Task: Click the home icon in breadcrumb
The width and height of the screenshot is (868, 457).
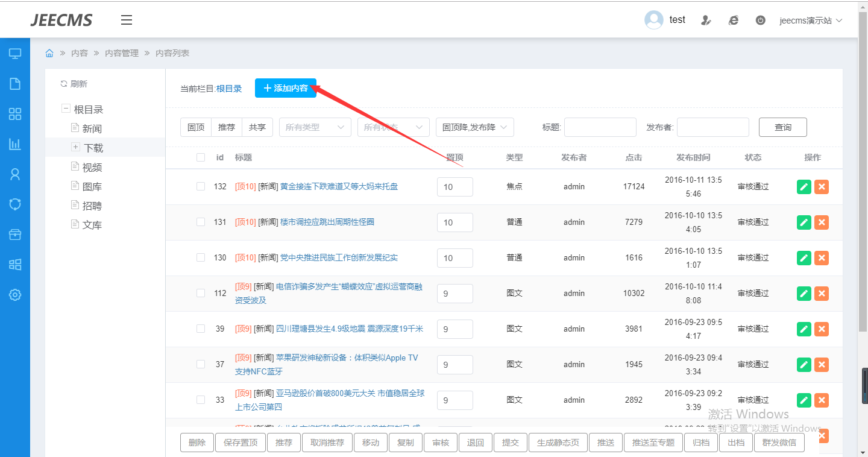Action: pos(49,53)
